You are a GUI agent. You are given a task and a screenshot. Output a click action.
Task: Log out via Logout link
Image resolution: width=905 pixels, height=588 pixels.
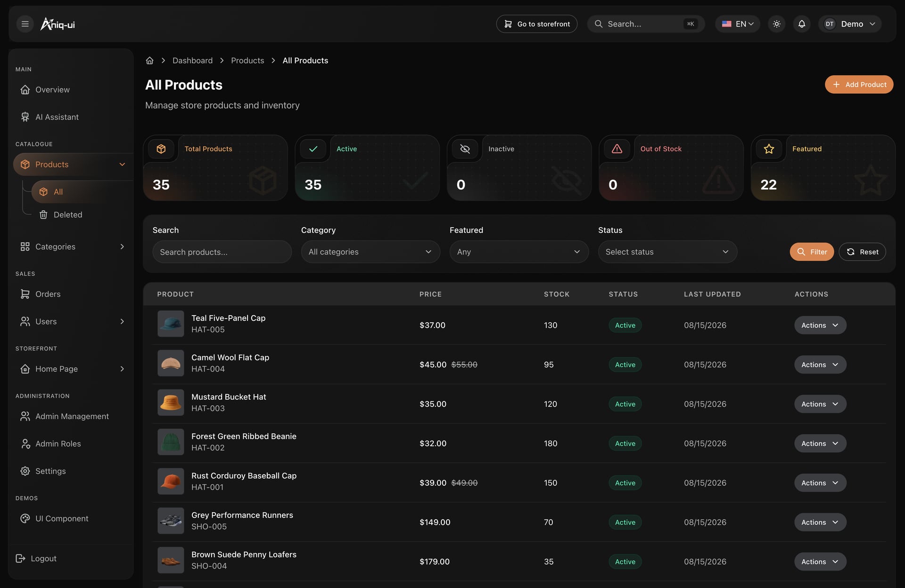36,558
